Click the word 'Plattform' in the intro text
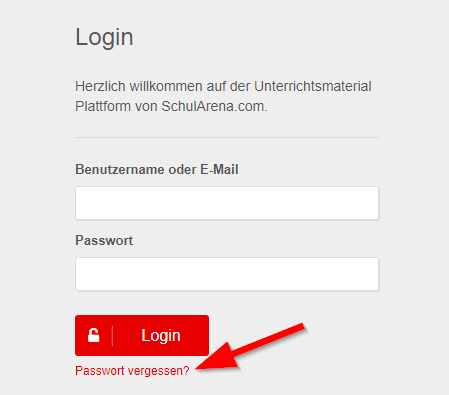Screen dimensions: 449x395 [x=103, y=107]
